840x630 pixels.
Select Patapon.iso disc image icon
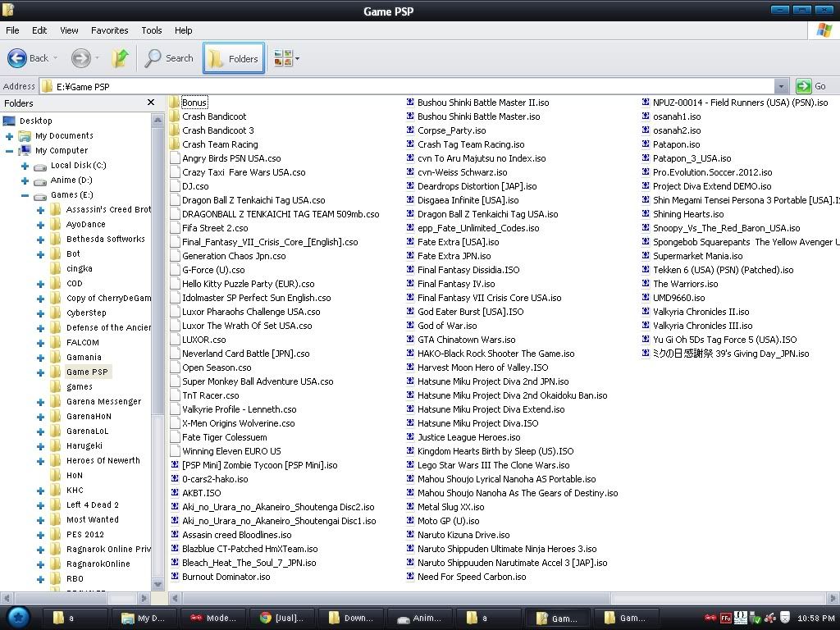[x=646, y=144]
